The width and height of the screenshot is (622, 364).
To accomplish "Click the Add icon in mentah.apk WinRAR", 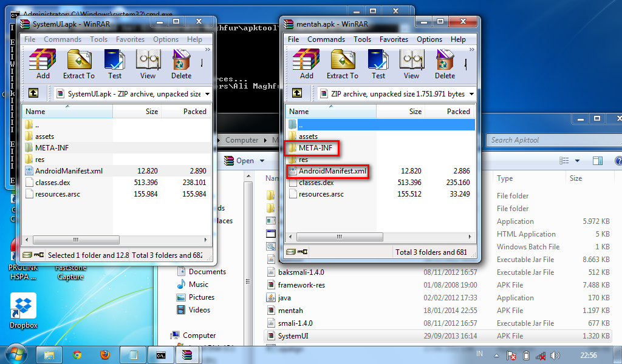I will tap(306, 64).
